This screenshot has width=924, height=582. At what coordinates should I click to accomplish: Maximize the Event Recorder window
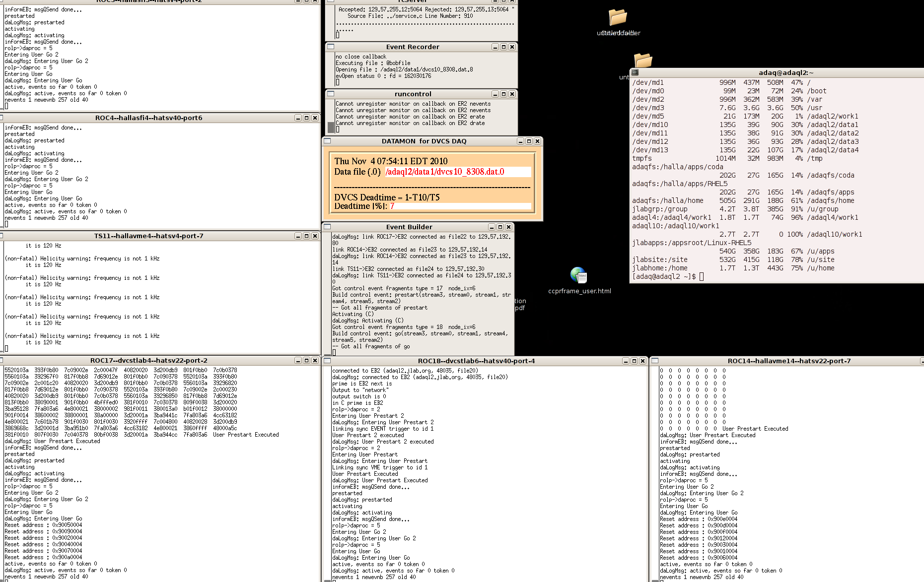point(503,47)
